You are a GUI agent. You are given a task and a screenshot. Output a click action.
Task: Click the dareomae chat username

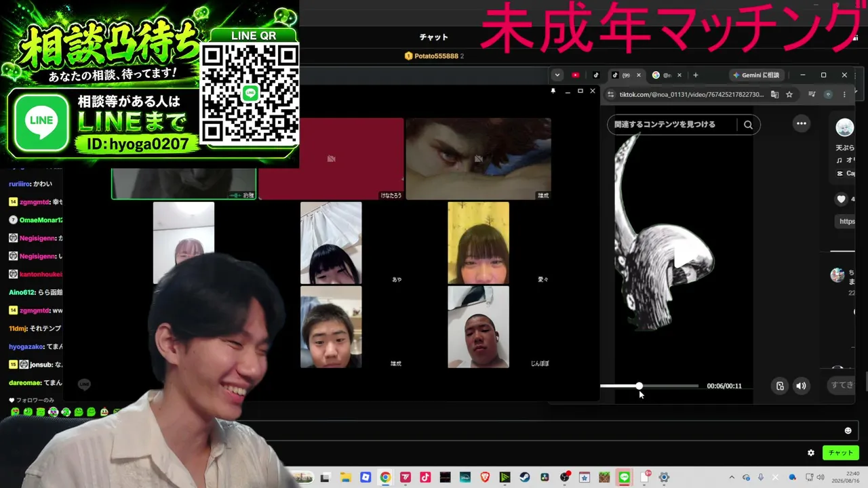(24, 383)
